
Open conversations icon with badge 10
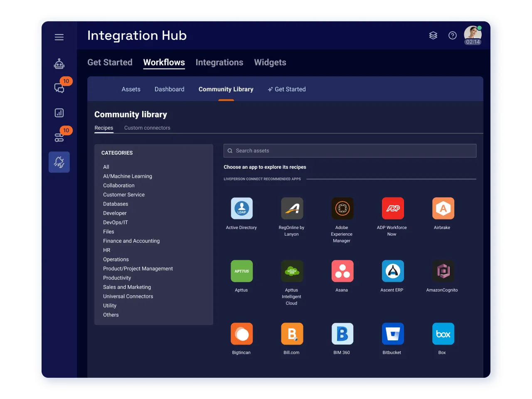[x=59, y=87]
